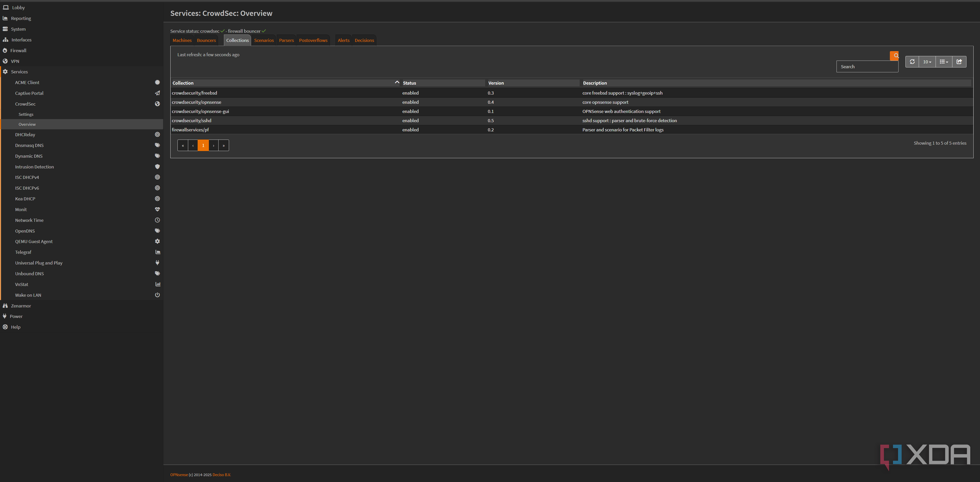Sort by the Version column header
This screenshot has width=980, height=482.
(x=533, y=83)
